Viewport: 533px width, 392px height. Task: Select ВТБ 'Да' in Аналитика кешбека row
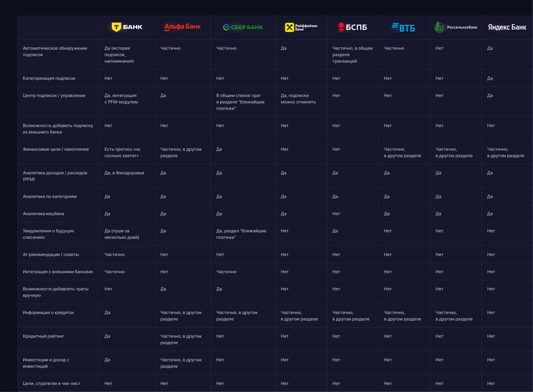point(387,214)
